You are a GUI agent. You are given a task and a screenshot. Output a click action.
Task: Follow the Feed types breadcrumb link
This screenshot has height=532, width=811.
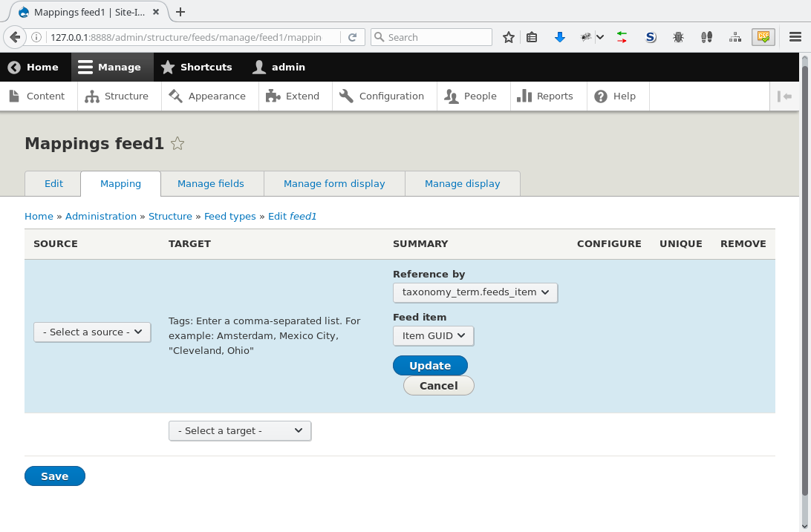pyautogui.click(x=230, y=216)
